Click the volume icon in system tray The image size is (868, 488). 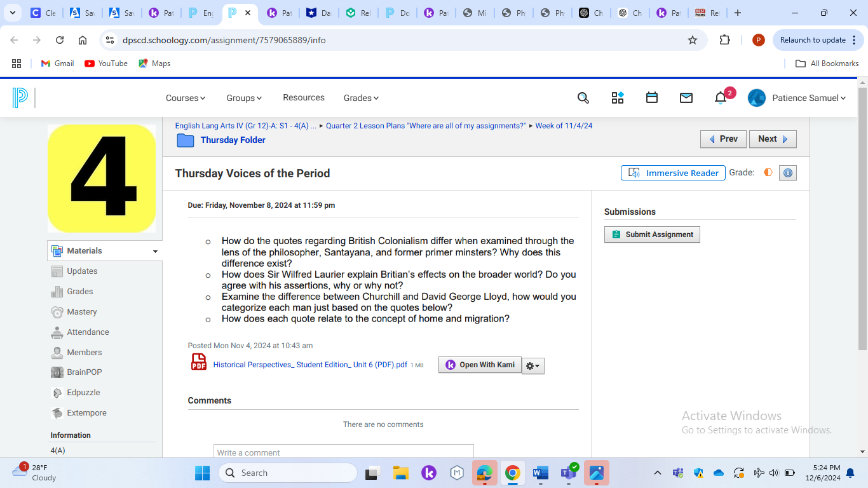click(x=774, y=473)
